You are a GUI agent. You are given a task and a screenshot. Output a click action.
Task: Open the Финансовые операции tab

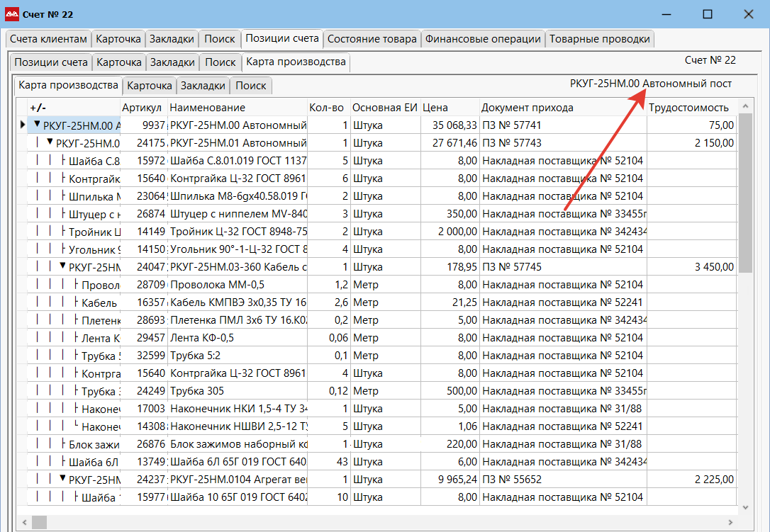click(483, 39)
